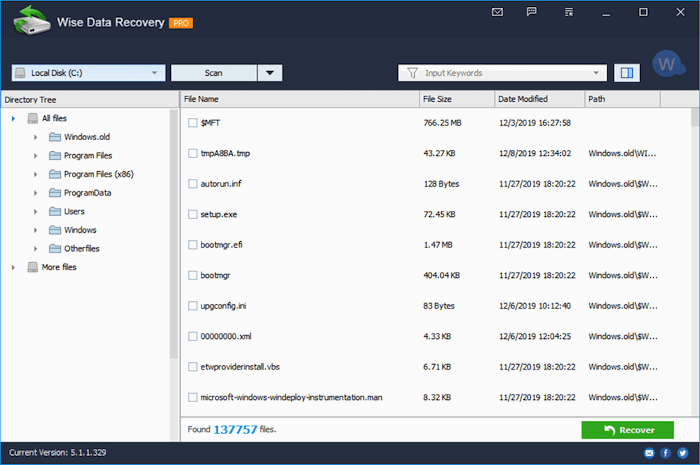
Task: Expand the Otherfiles folder node
Action: click(35, 249)
